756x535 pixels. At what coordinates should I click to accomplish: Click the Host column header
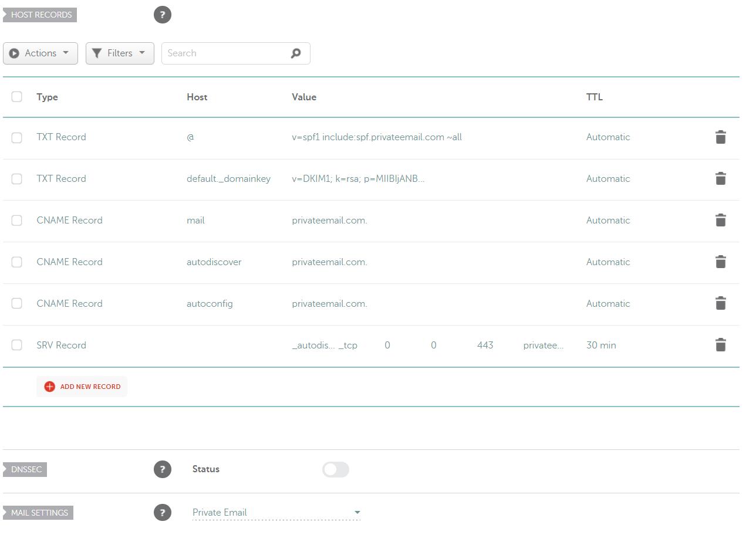pos(197,97)
